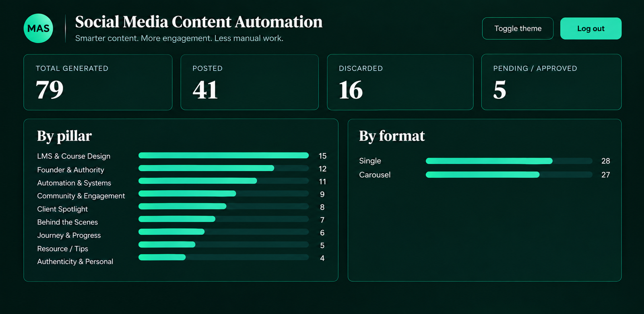This screenshot has width=644, height=314.
Task: Click the Toggle theme button
Action: (518, 28)
